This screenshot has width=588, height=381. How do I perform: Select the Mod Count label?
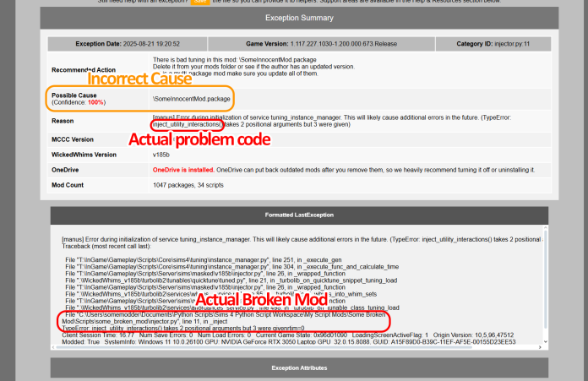click(x=68, y=185)
